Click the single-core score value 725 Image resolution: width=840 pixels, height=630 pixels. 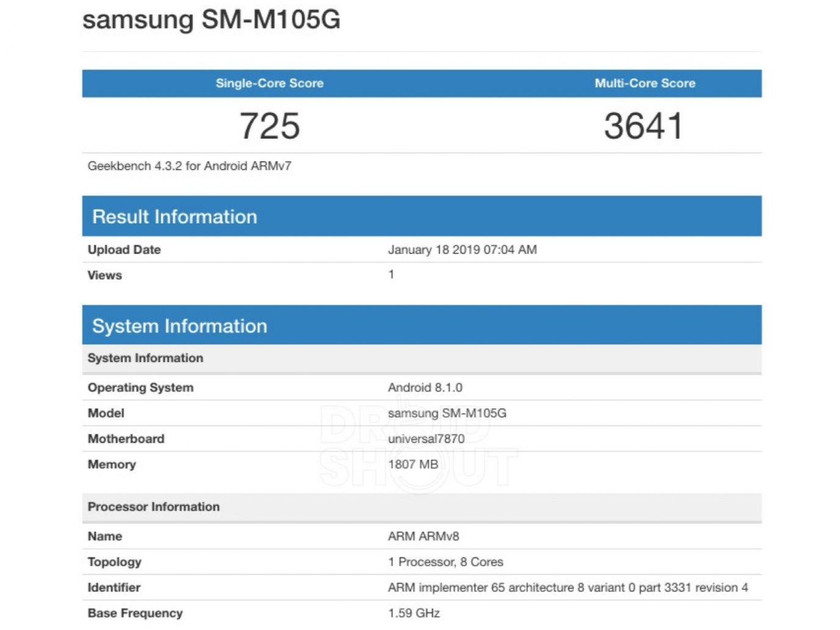[x=269, y=126]
